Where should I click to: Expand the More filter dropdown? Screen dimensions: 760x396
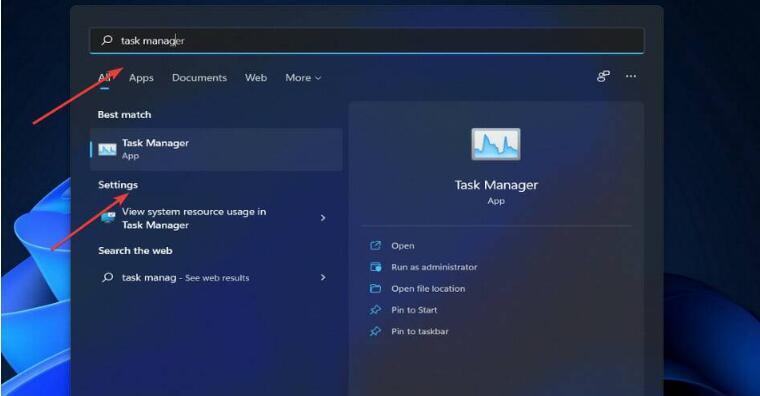[303, 78]
